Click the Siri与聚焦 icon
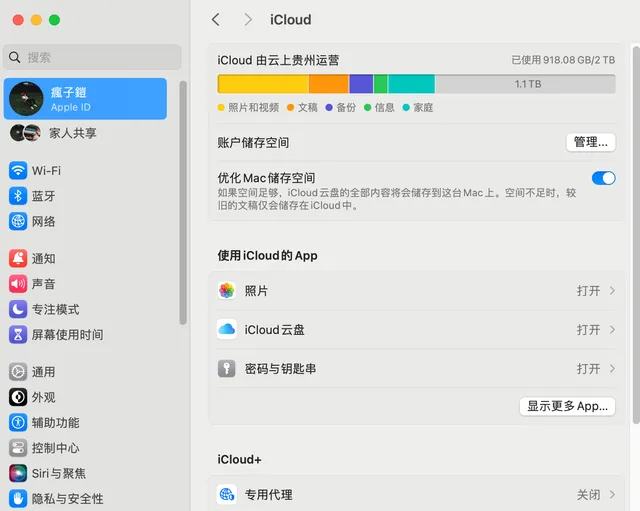Viewport: 640px width, 511px height. [18, 473]
